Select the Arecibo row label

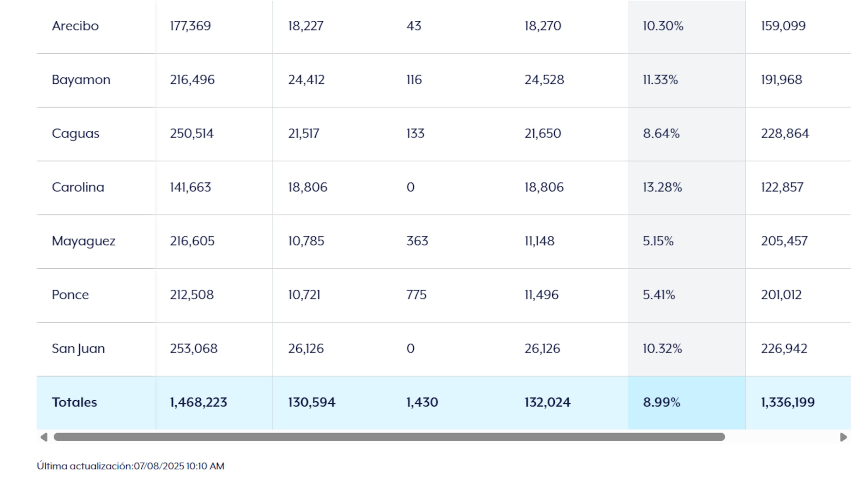[x=75, y=26]
